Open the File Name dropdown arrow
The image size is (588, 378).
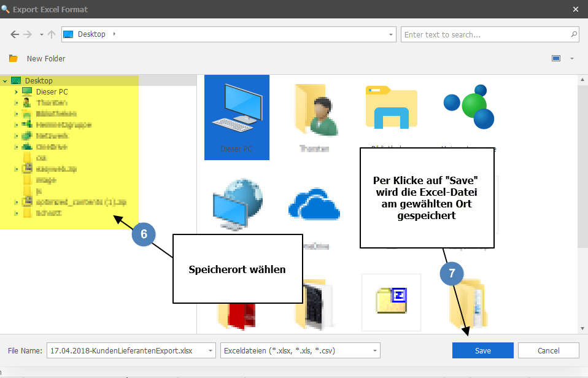pos(211,350)
